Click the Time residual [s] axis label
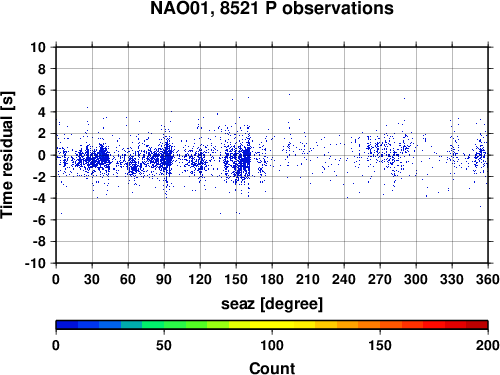This screenshot has height=375, width=500. point(7,155)
